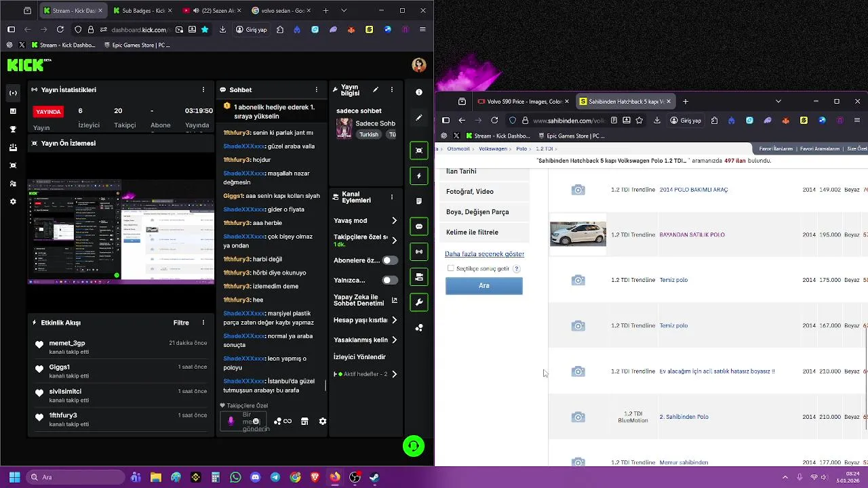Screen dimensions: 868x488
Task: Open Kick sidebar settings gear icon
Action: pyautogui.click(x=13, y=201)
